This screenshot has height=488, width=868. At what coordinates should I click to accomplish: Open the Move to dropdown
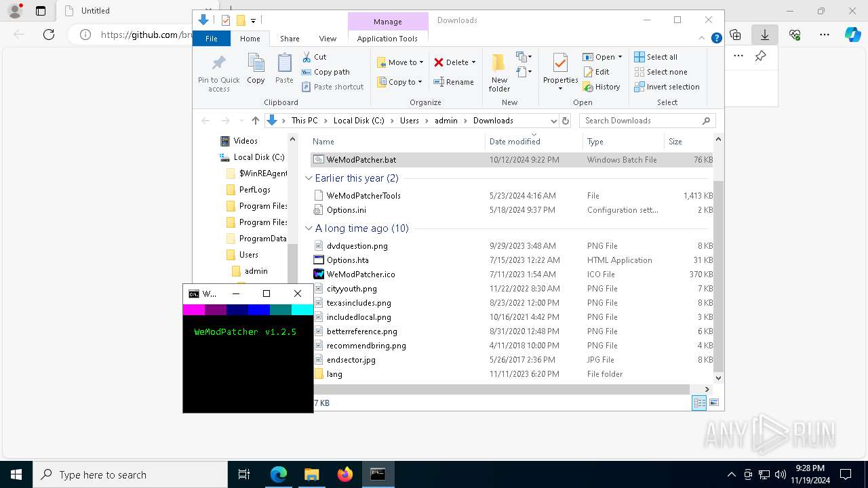point(400,62)
